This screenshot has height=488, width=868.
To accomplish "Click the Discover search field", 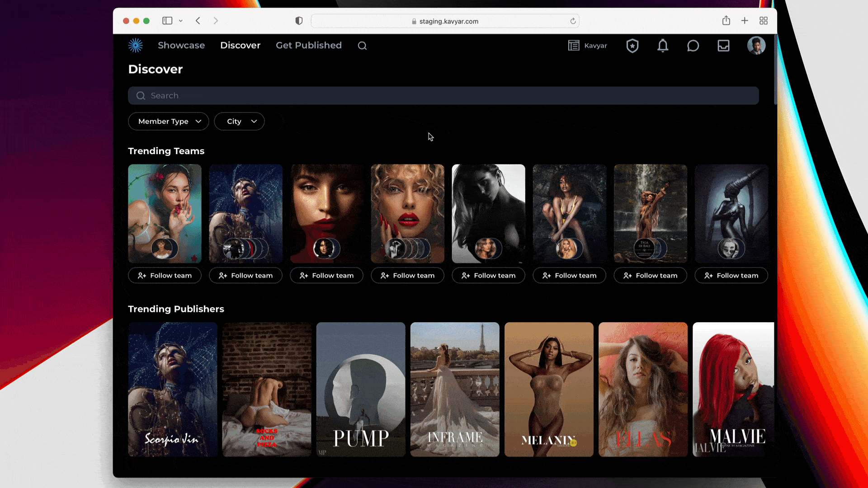I will click(443, 96).
